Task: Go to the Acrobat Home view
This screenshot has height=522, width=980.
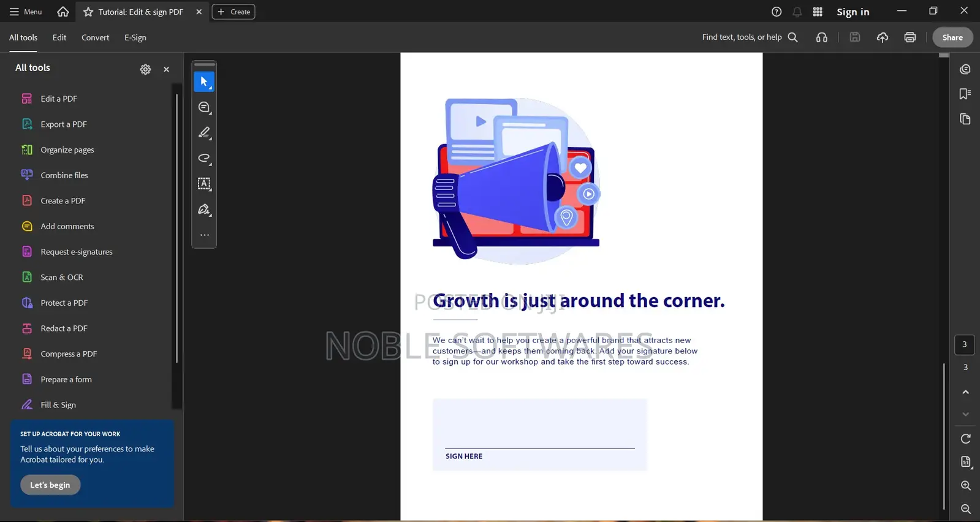Action: click(x=63, y=12)
